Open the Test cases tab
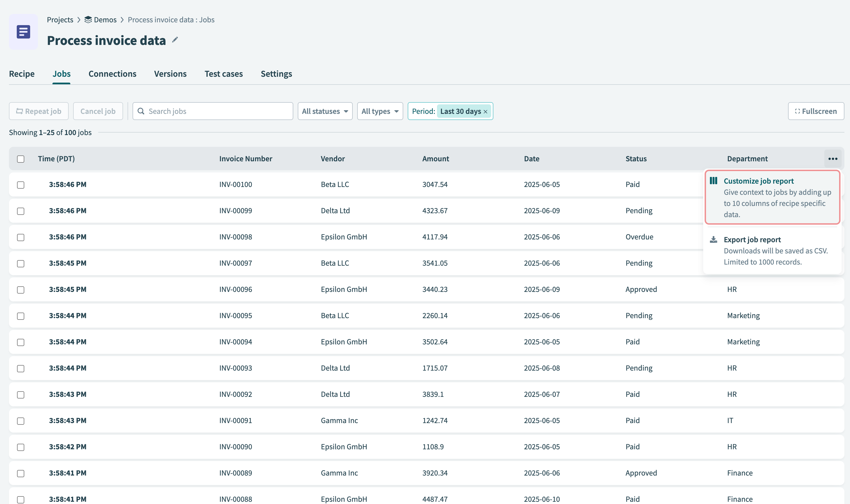The image size is (850, 504). [x=224, y=74]
